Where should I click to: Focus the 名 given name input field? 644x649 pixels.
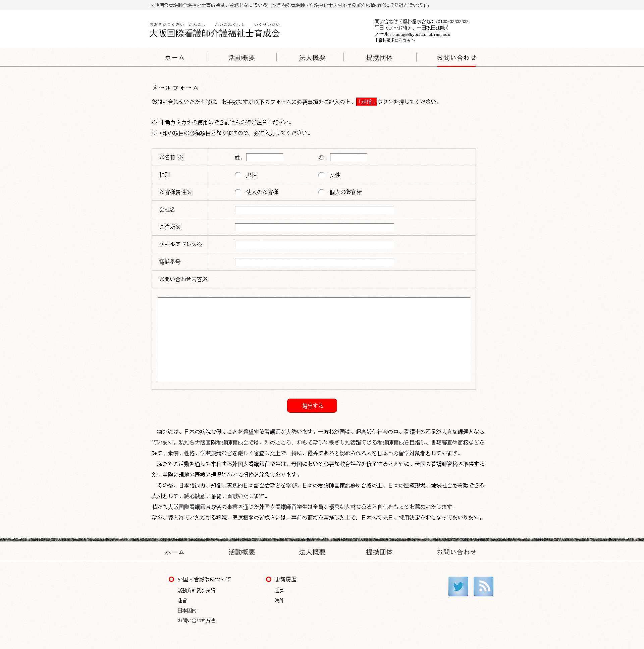(348, 158)
